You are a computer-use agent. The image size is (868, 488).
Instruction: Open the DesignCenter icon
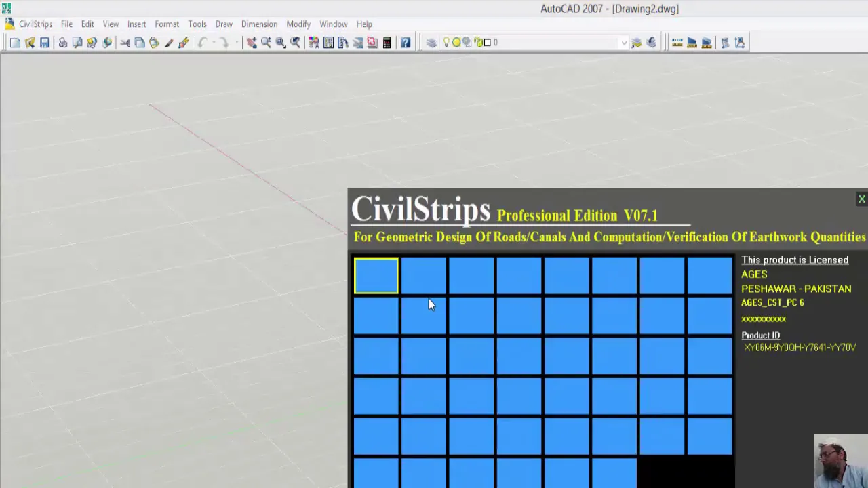pyautogui.click(x=328, y=43)
